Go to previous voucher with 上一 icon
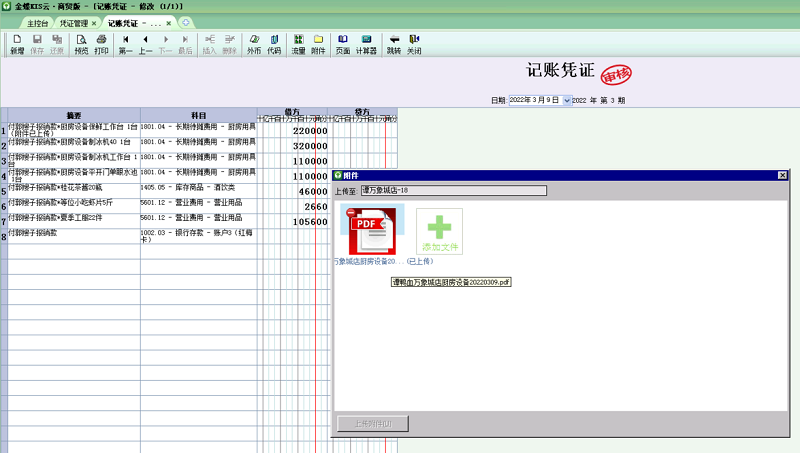The image size is (800, 453). tap(145, 44)
